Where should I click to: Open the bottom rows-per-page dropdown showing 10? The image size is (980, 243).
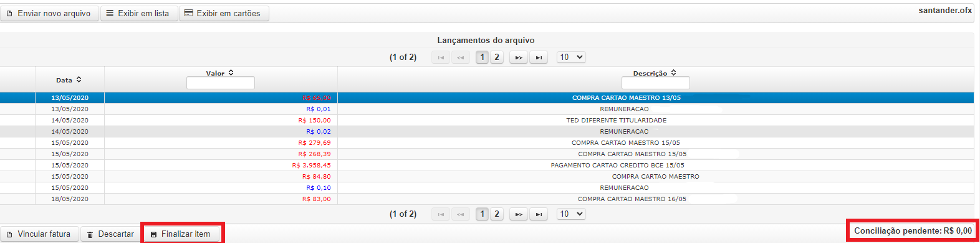pos(571,214)
